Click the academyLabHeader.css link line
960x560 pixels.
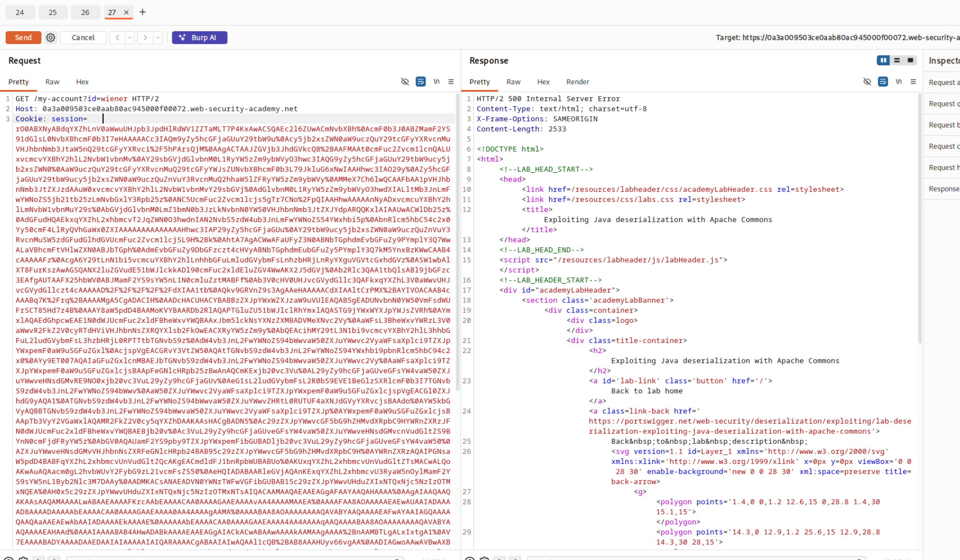click(682, 190)
